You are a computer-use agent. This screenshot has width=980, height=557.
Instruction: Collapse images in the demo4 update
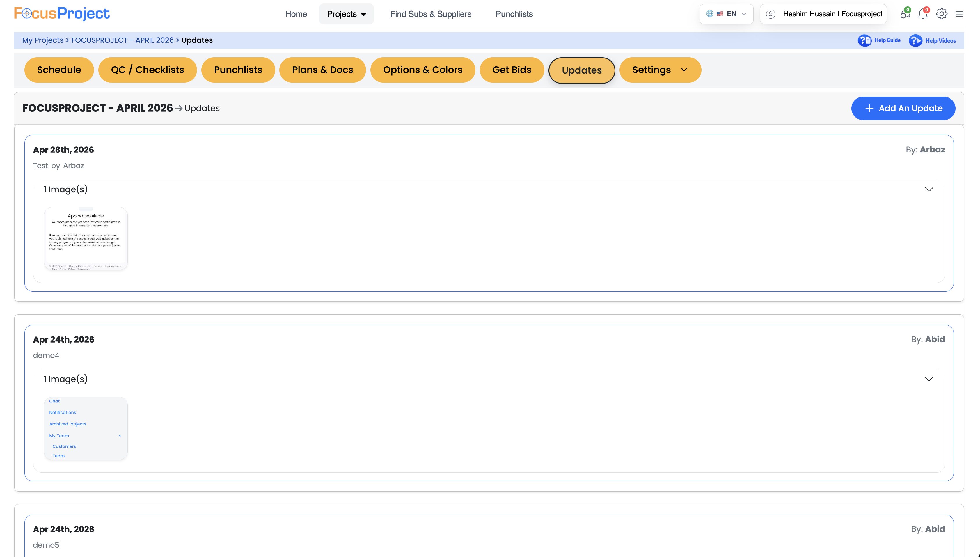(x=929, y=379)
